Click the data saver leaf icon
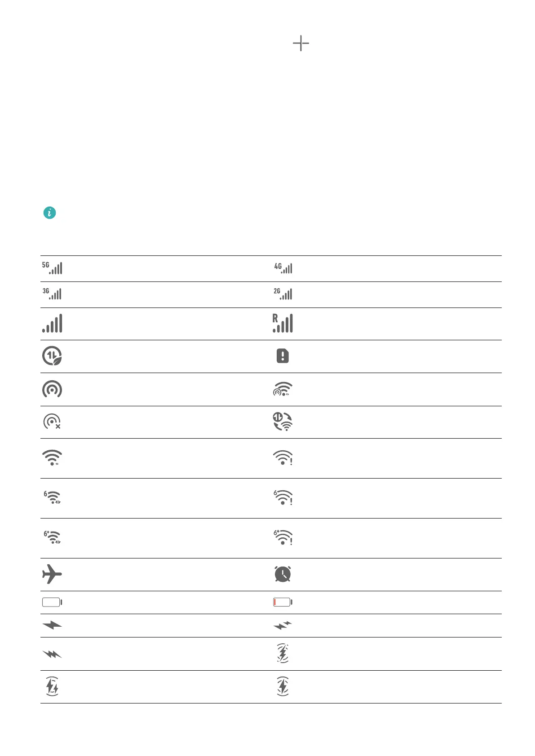The width and height of the screenshot is (535, 756). click(52, 356)
